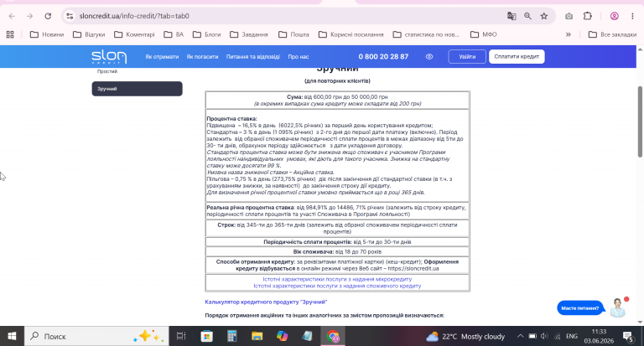Open Chrome three-dot menu

[x=632, y=16]
